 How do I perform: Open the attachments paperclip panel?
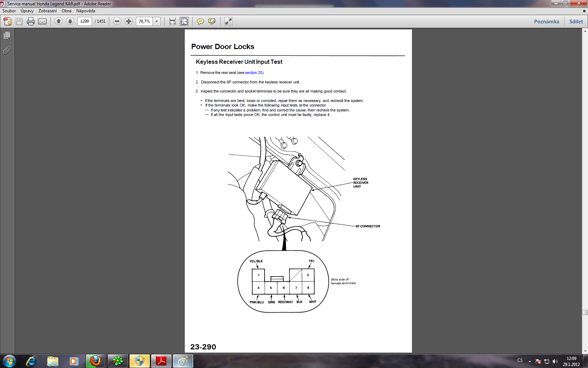point(7,50)
